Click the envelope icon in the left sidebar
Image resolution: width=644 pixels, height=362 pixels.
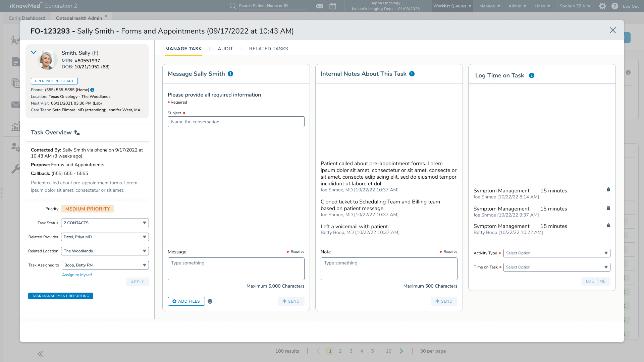(16, 105)
